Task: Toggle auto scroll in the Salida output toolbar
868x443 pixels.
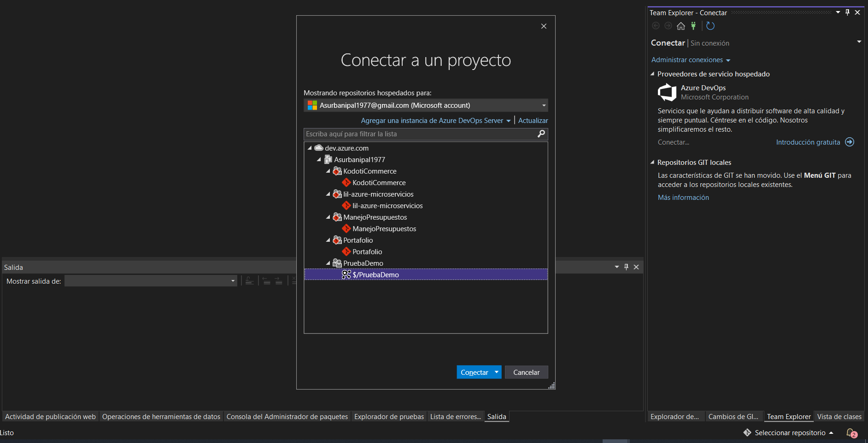Action: [x=249, y=281]
